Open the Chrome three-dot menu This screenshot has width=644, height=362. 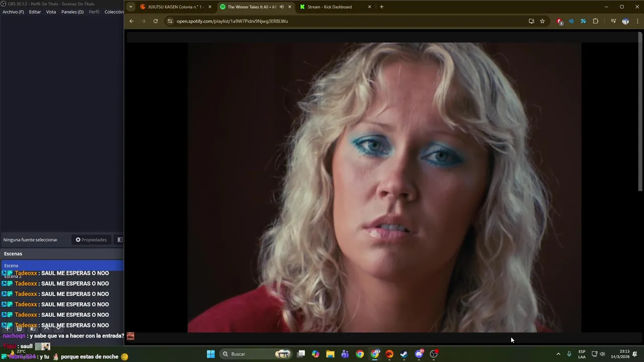pyautogui.click(x=637, y=21)
